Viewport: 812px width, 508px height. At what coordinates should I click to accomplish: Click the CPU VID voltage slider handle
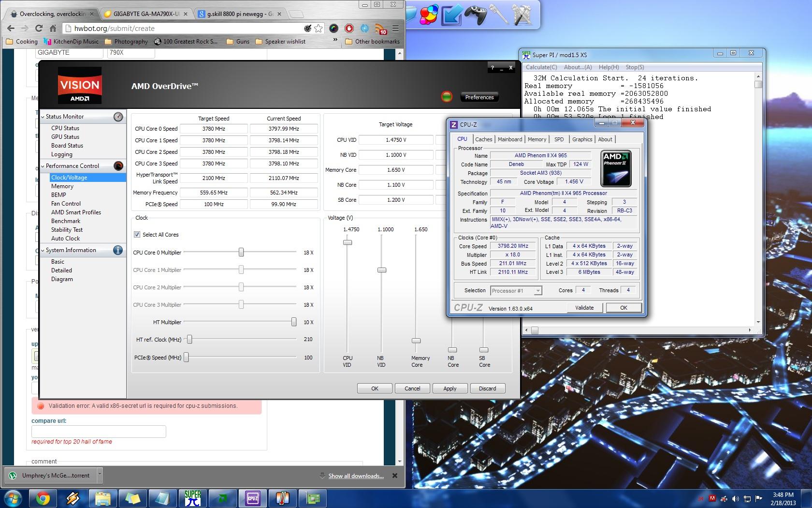348,242
